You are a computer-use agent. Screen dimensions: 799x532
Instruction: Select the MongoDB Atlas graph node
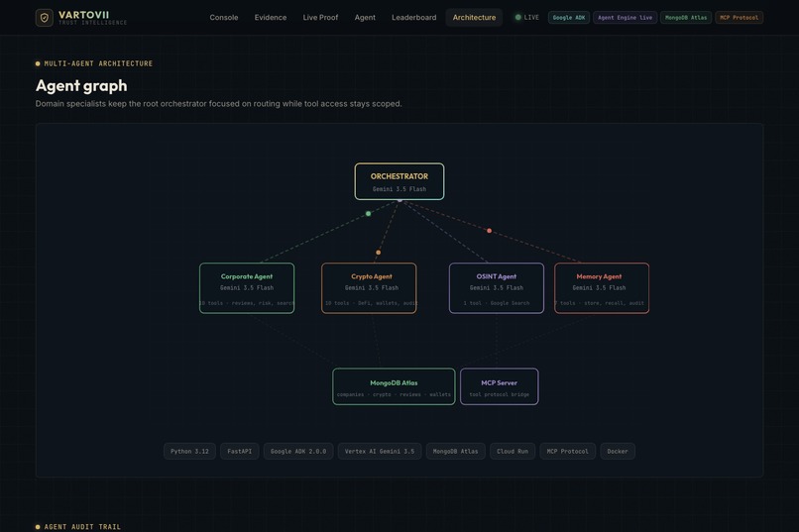394,386
